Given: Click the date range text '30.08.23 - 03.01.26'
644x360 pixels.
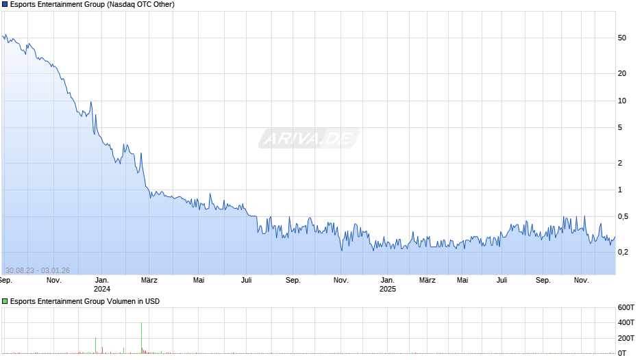Looking at the screenshot, I should click(x=38, y=270).
